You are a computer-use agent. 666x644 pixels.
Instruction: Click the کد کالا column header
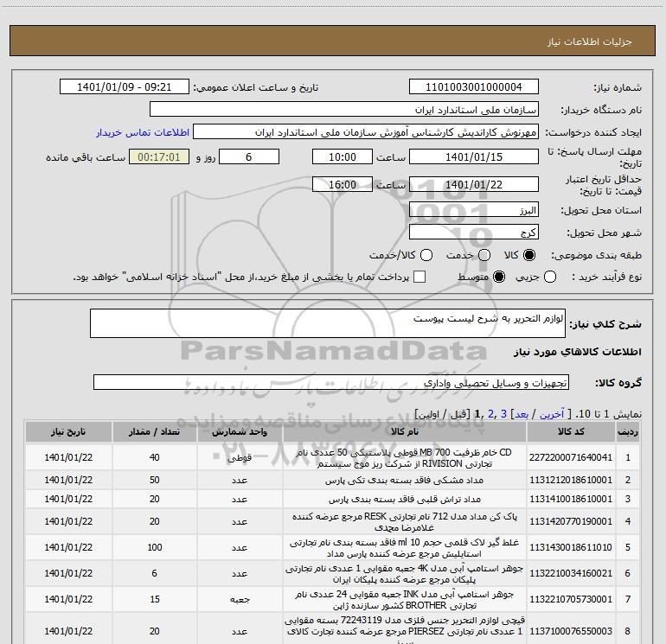[x=571, y=431]
